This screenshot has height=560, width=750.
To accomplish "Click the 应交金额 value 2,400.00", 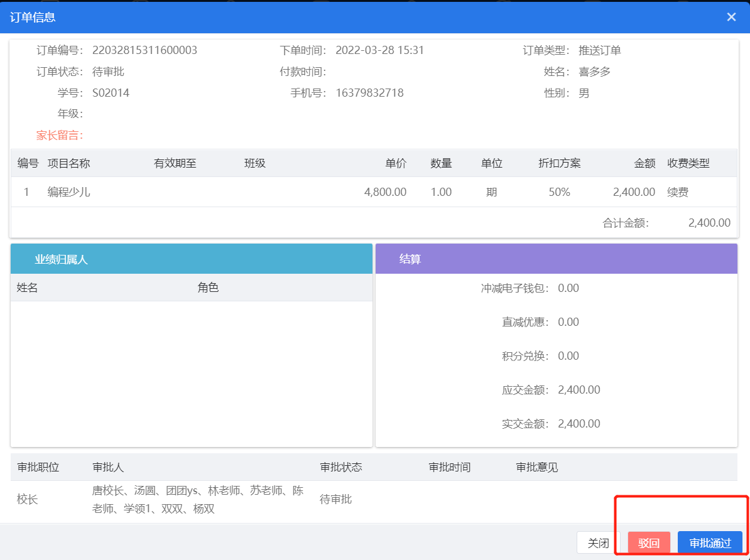I will [x=579, y=390].
